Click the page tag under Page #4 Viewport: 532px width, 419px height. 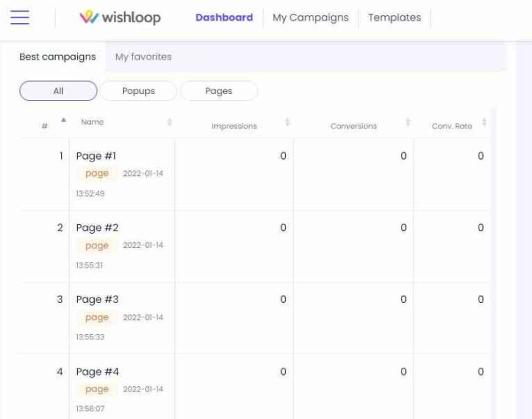97,389
